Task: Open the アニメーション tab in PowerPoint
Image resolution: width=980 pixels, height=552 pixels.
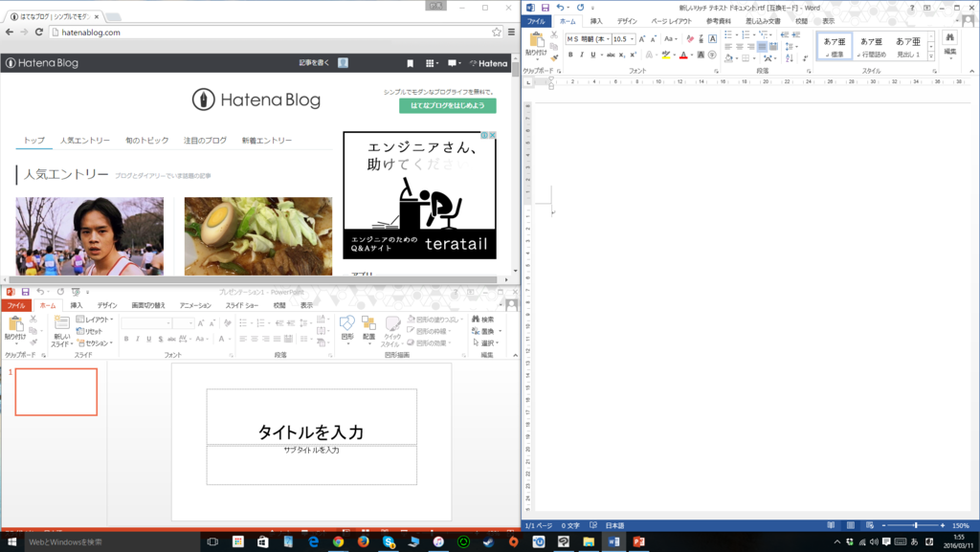Action: (195, 305)
